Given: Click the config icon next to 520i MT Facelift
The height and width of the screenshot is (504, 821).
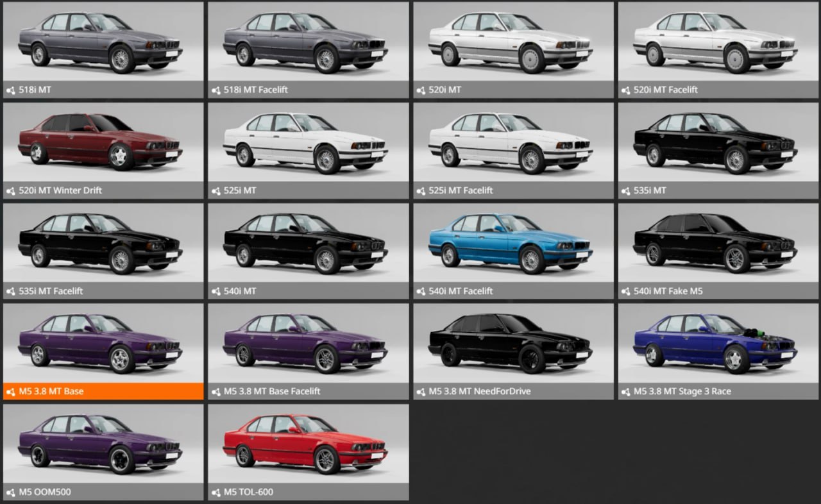Looking at the screenshot, I should [x=625, y=90].
